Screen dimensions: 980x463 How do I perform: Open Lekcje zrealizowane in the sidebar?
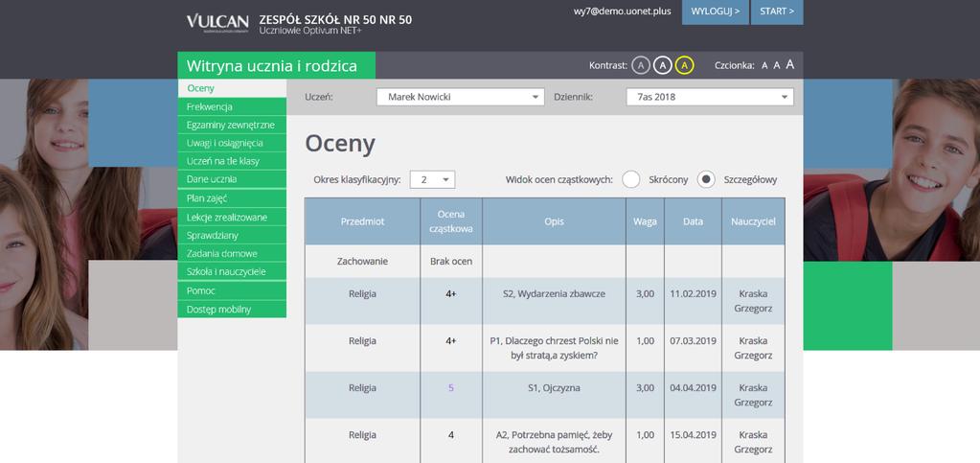(232, 217)
